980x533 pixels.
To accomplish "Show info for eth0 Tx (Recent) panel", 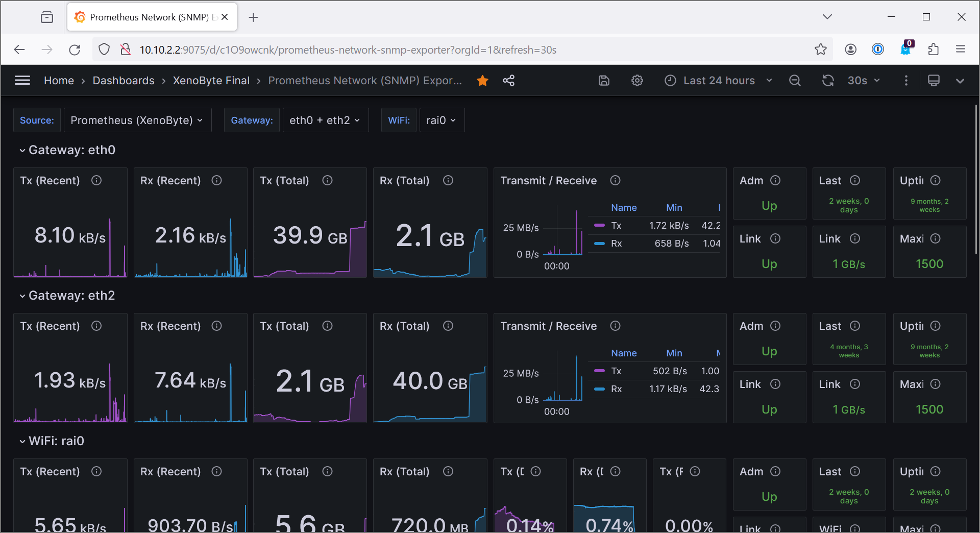I will tap(96, 180).
